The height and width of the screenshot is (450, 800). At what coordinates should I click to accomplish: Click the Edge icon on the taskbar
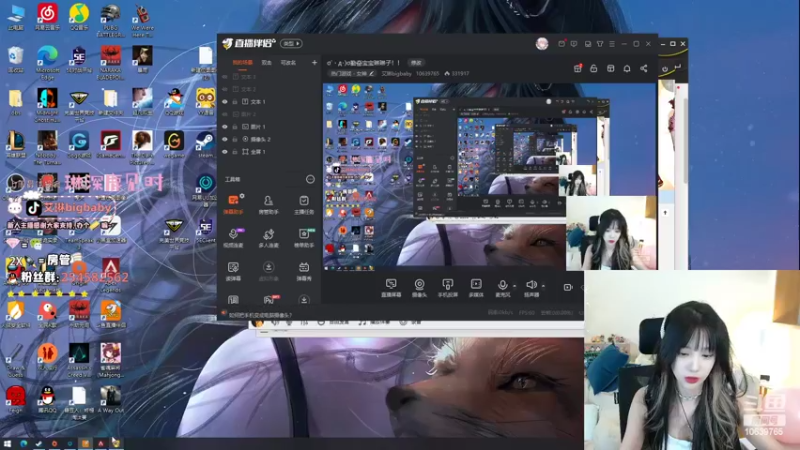[23, 444]
